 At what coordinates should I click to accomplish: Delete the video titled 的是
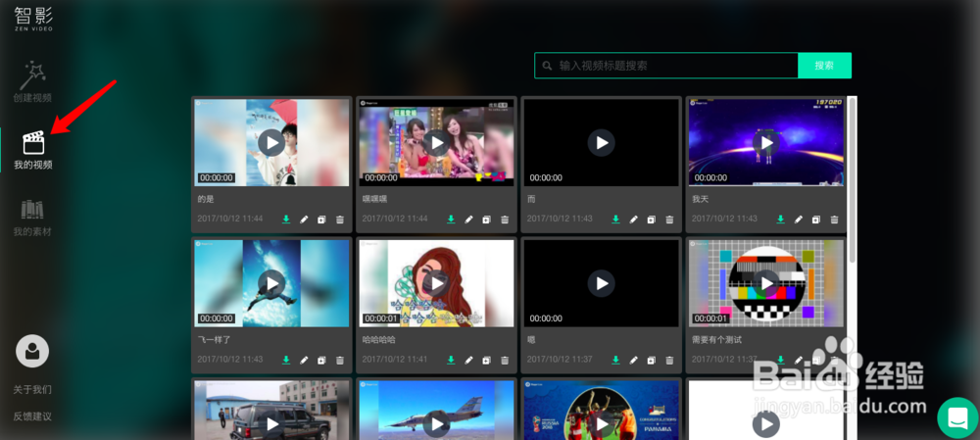(x=340, y=220)
